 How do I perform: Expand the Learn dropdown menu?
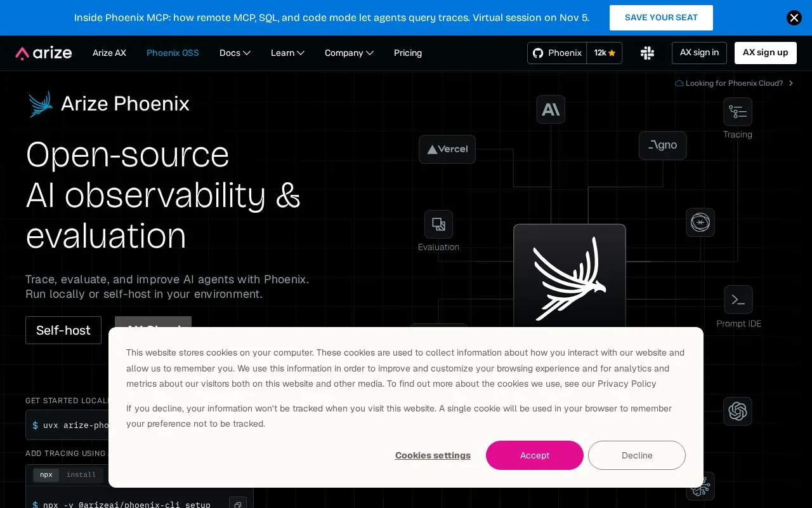287,53
